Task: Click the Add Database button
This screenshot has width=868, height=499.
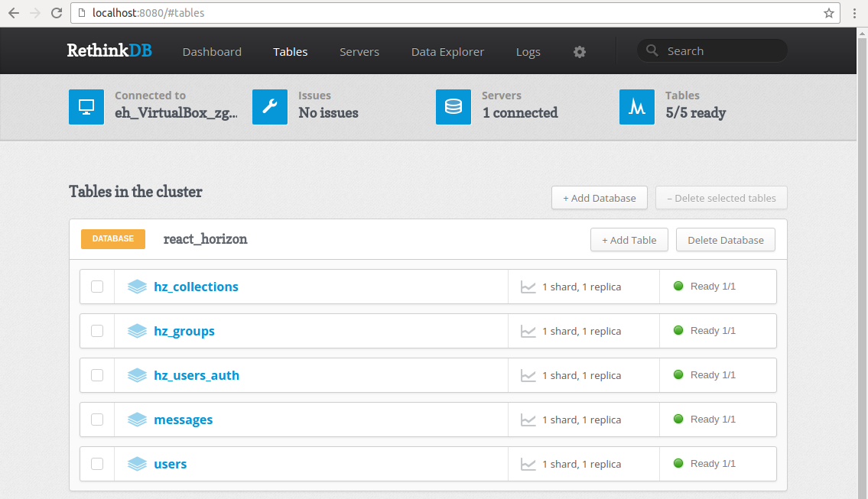Action: click(600, 198)
